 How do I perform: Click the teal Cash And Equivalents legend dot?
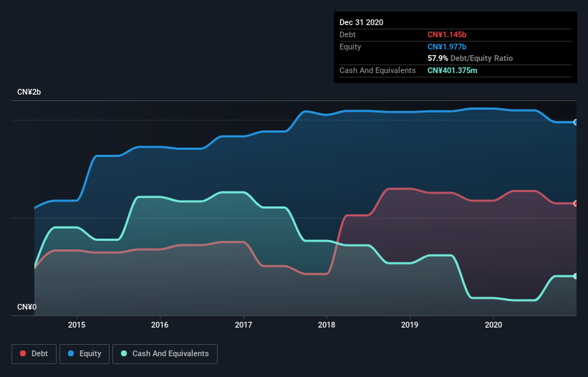point(124,353)
